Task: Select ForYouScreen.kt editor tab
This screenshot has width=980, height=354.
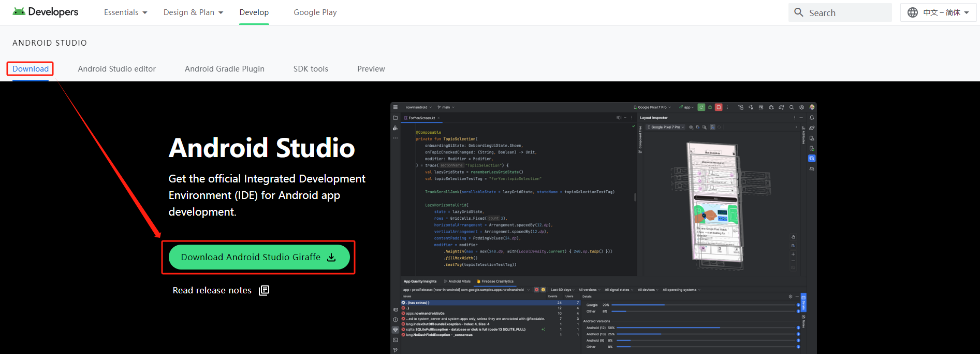Action: tap(422, 118)
